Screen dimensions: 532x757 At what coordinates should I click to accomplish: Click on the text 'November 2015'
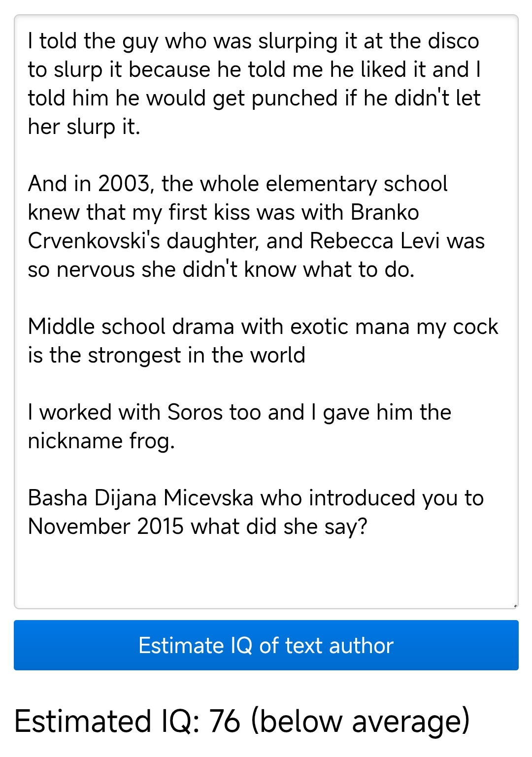(106, 527)
